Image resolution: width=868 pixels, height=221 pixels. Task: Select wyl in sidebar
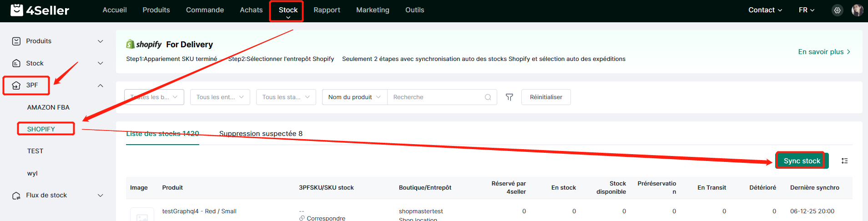[x=32, y=173]
